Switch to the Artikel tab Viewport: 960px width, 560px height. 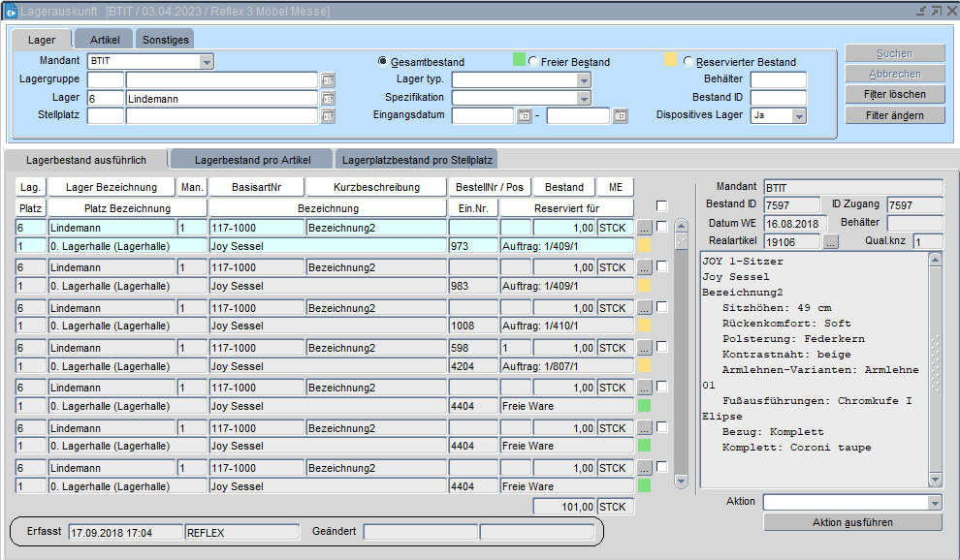coord(105,40)
